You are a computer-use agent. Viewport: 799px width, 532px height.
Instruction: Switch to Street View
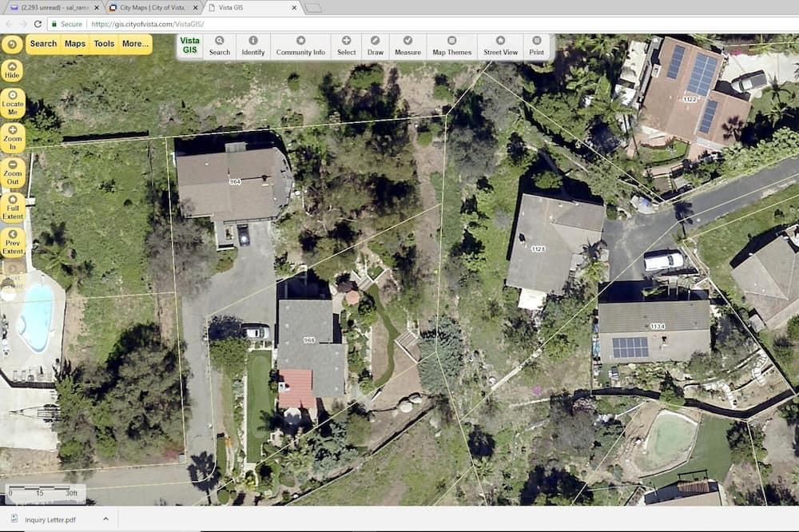tap(500, 46)
